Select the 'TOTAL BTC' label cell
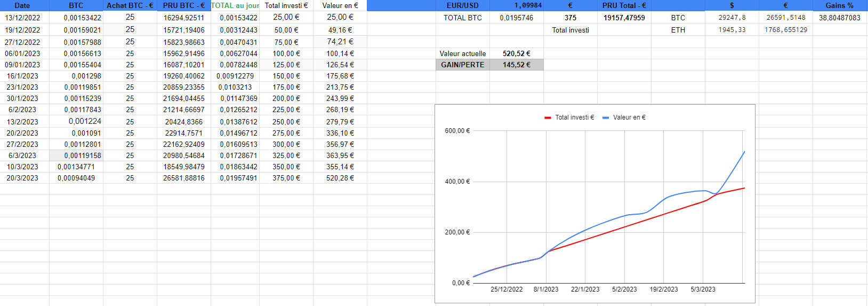The width and height of the screenshot is (868, 306). 463,18
